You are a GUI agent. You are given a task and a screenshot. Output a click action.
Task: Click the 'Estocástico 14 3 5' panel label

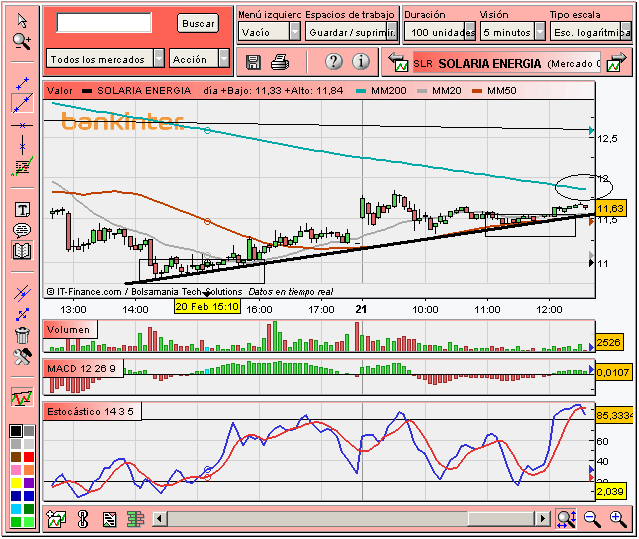coord(90,411)
